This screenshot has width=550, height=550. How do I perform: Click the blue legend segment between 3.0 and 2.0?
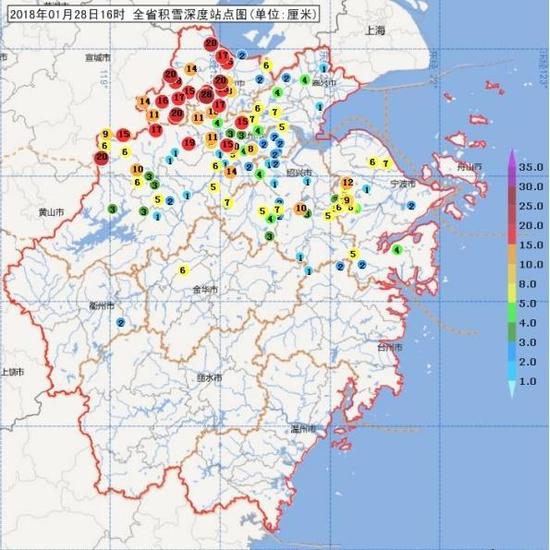512,352
